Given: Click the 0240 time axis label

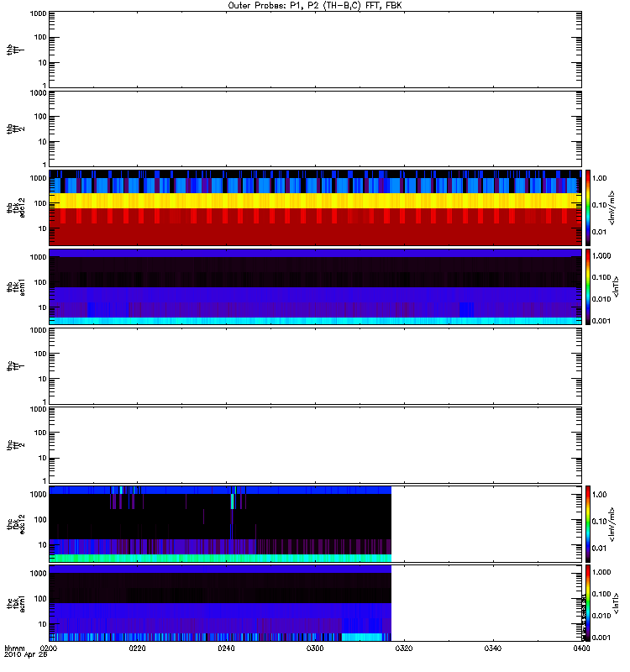Looking at the screenshot, I should [x=226, y=648].
